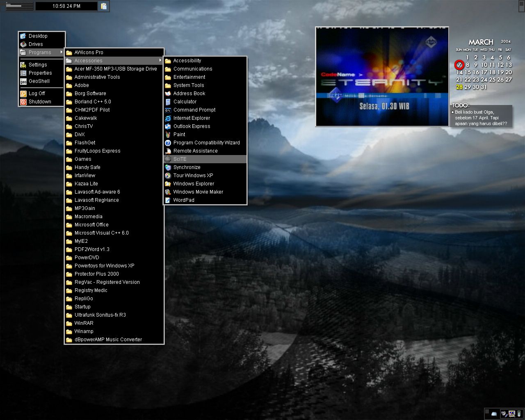The width and height of the screenshot is (525, 420).
Task: Open the Accessibility folder in Accessories
Action: [205, 61]
